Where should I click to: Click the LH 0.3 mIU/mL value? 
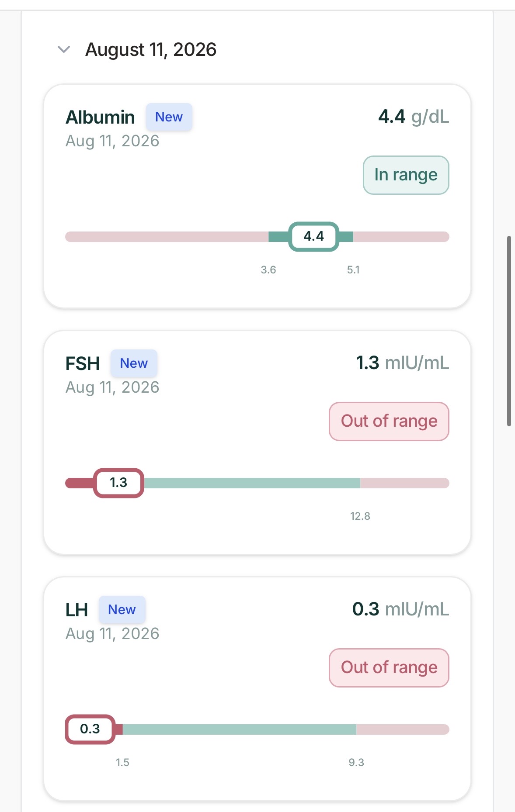pyautogui.click(x=400, y=609)
